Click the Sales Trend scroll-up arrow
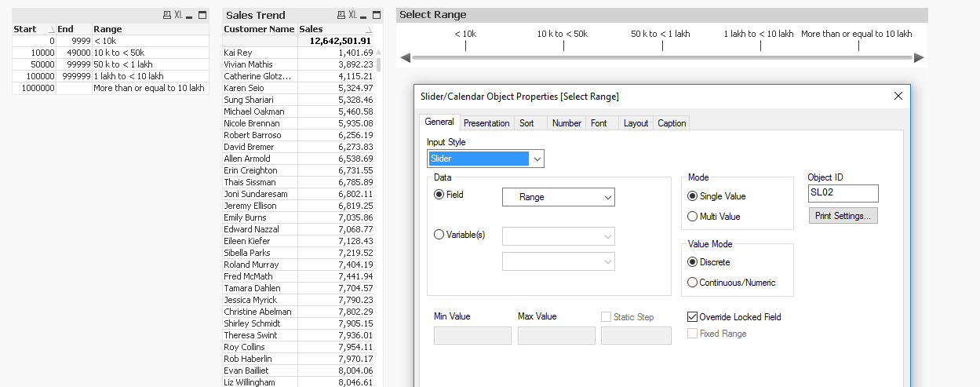 pos(379,50)
